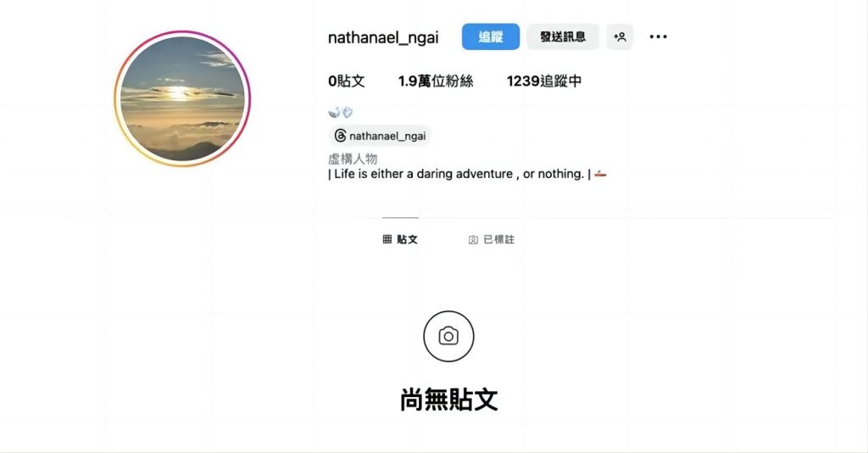The height and width of the screenshot is (453, 868).
Task: Click the tagged-person icon beside 已標註
Action: [473, 240]
